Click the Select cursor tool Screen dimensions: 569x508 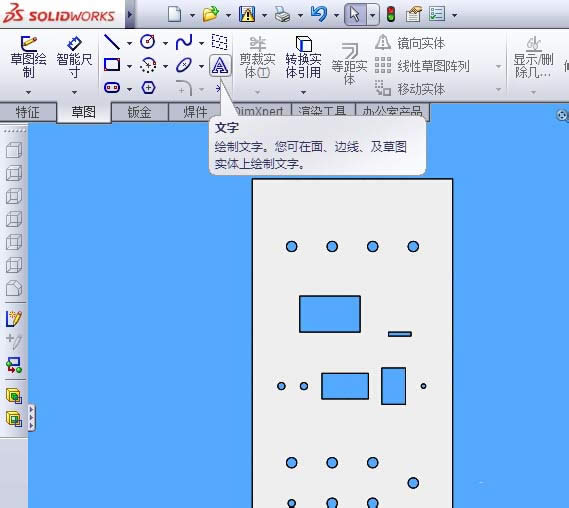point(355,15)
